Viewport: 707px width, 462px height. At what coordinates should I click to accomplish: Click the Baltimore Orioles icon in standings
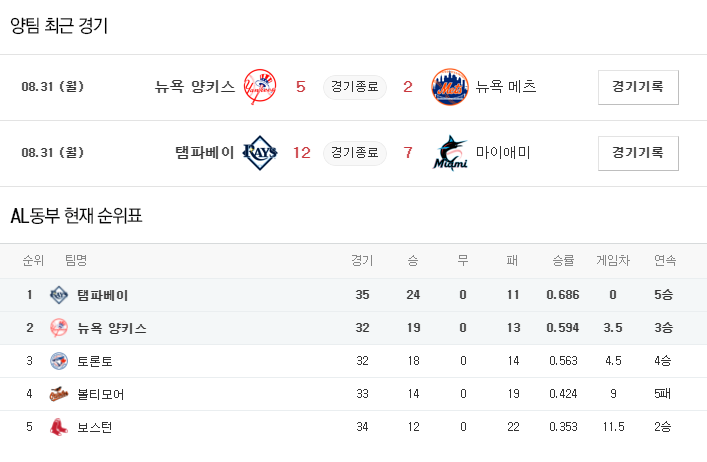click(x=58, y=394)
